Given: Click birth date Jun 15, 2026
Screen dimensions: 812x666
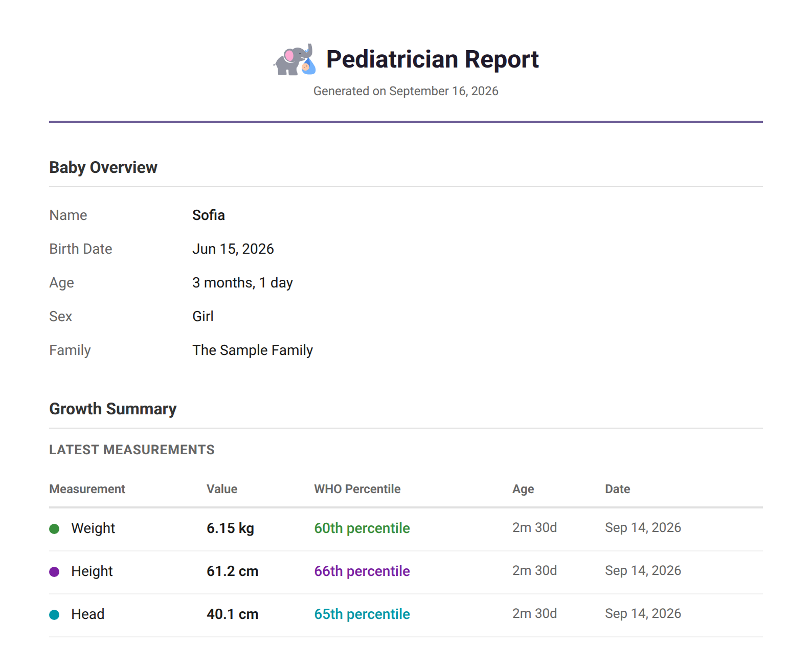Looking at the screenshot, I should pyautogui.click(x=233, y=249).
